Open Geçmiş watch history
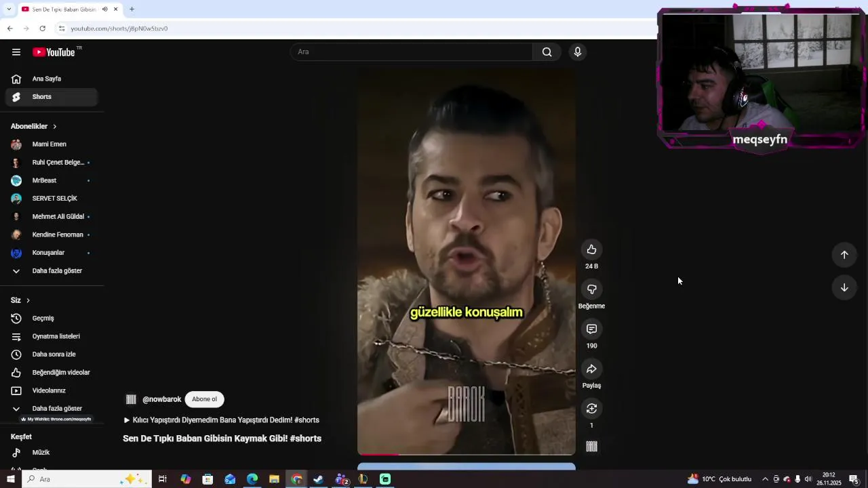This screenshot has width=868, height=488. 52,319
